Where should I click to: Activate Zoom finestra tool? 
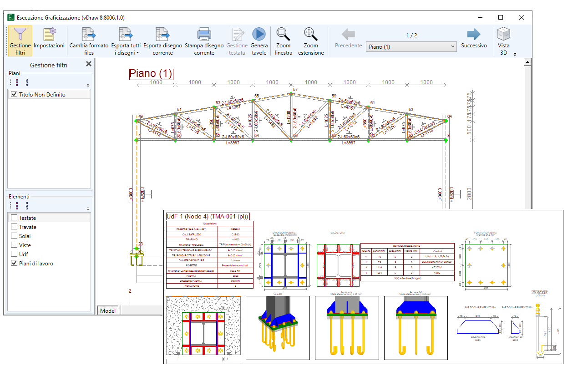283,34
